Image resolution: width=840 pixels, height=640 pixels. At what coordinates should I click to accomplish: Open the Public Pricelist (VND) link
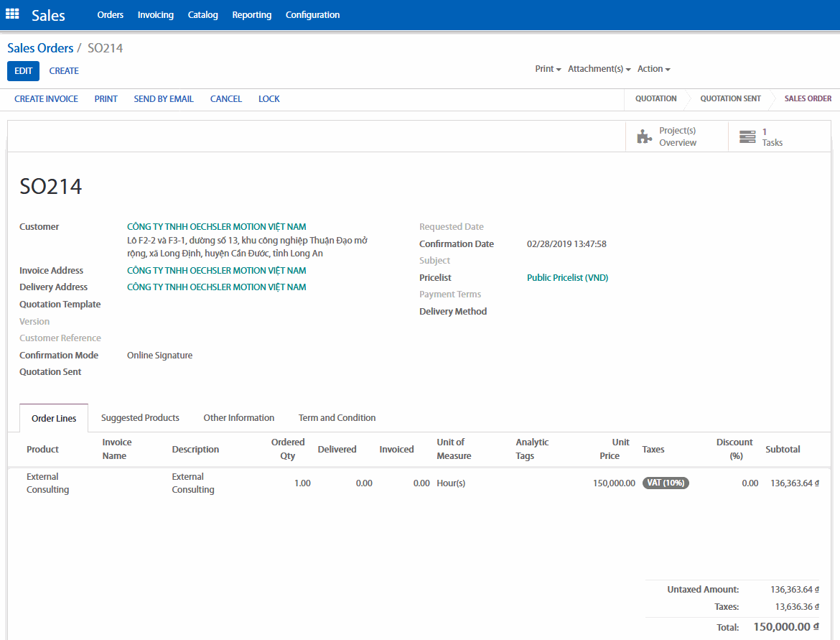point(567,278)
